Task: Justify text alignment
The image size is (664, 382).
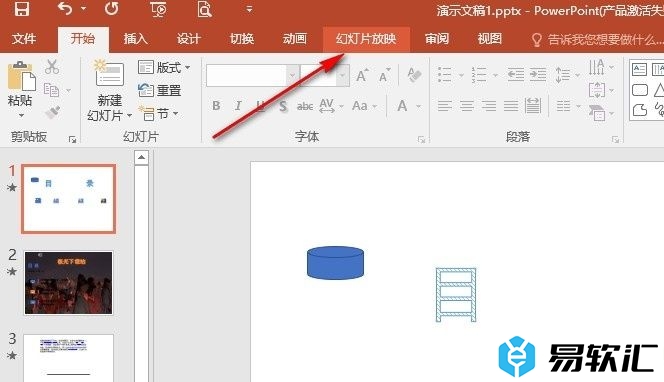Action: pos(511,105)
